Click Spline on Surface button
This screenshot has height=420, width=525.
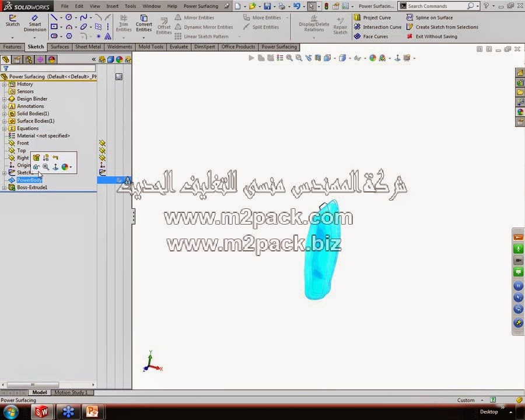click(x=429, y=17)
